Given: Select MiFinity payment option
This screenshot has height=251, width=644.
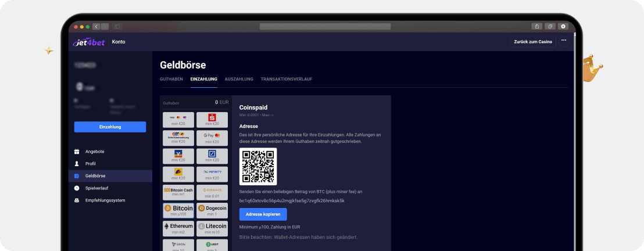Looking at the screenshot, I should click(x=212, y=174).
